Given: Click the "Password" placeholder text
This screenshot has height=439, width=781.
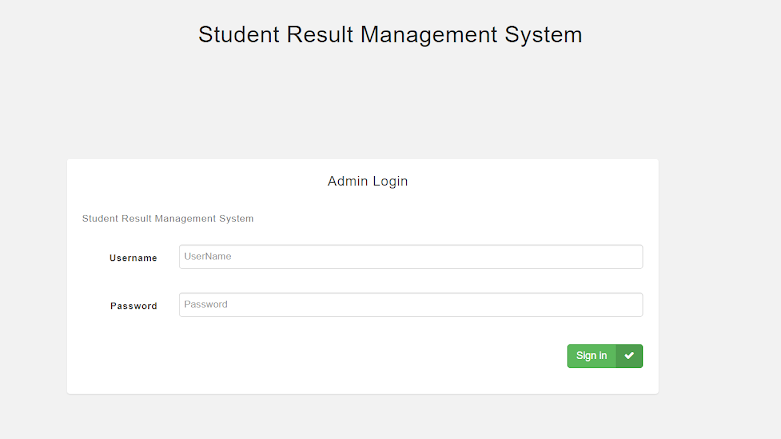Looking at the screenshot, I should [x=206, y=305].
